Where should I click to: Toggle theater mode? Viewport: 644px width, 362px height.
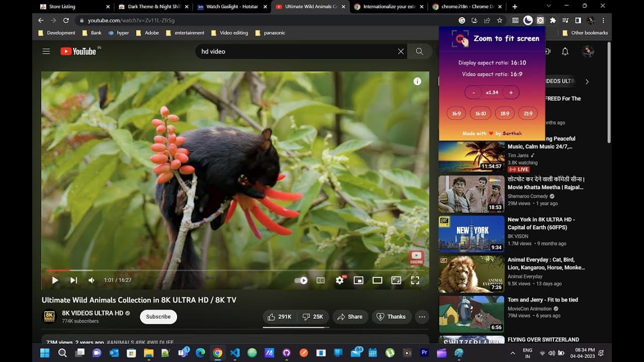pos(377,280)
